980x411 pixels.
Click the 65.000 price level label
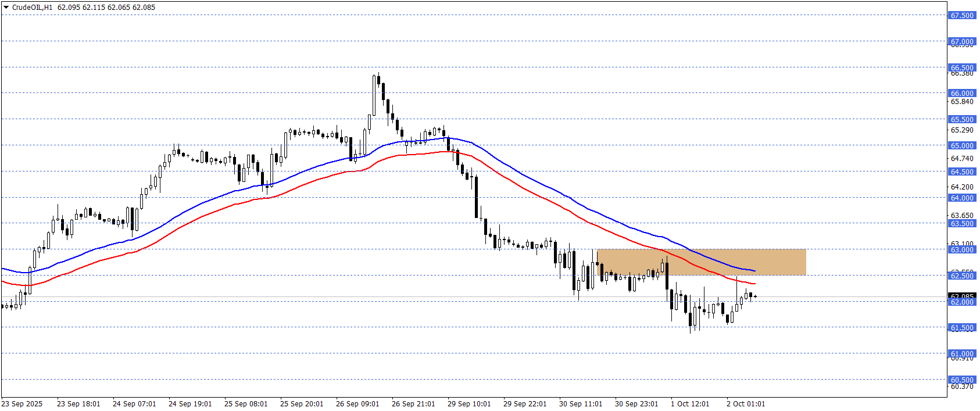tap(961, 145)
